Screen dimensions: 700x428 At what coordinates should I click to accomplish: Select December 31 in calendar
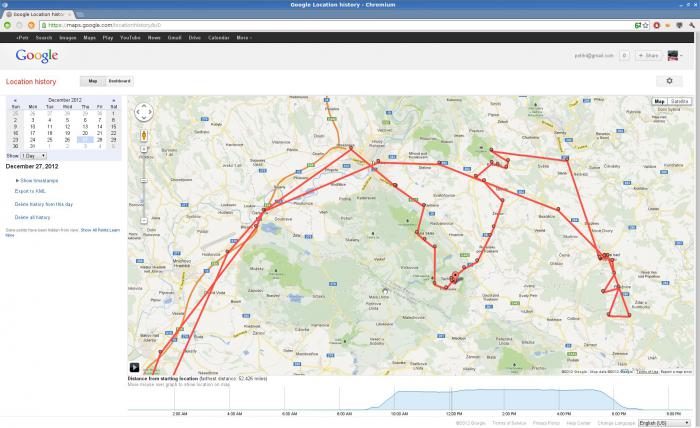(33, 146)
